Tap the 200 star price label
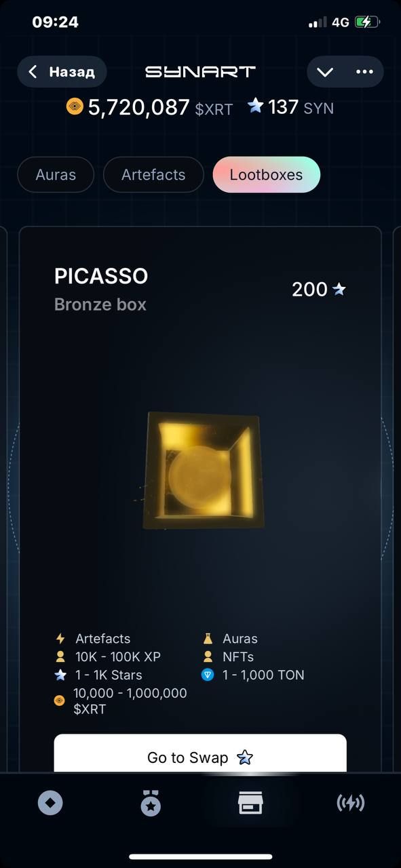 click(319, 290)
